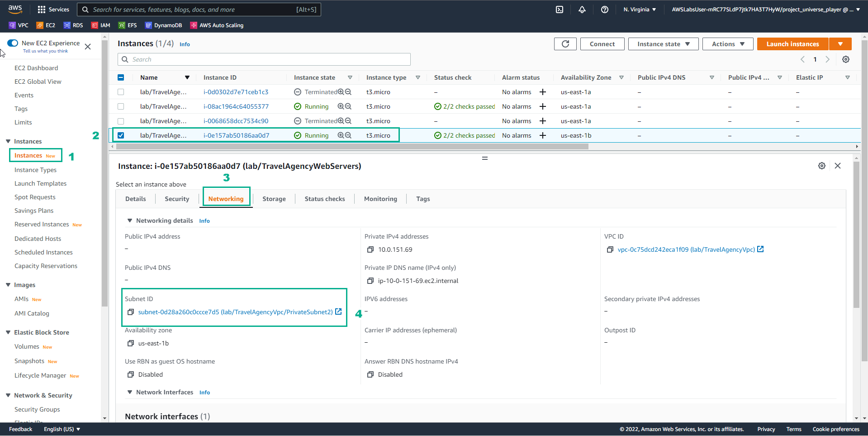Switch to the Monitoring tab

point(380,199)
